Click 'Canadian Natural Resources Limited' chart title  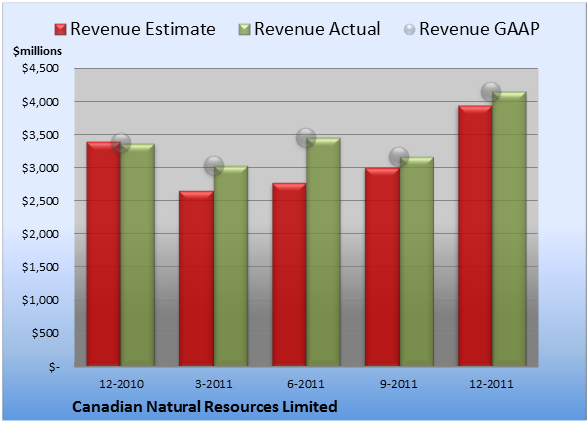click(x=205, y=407)
